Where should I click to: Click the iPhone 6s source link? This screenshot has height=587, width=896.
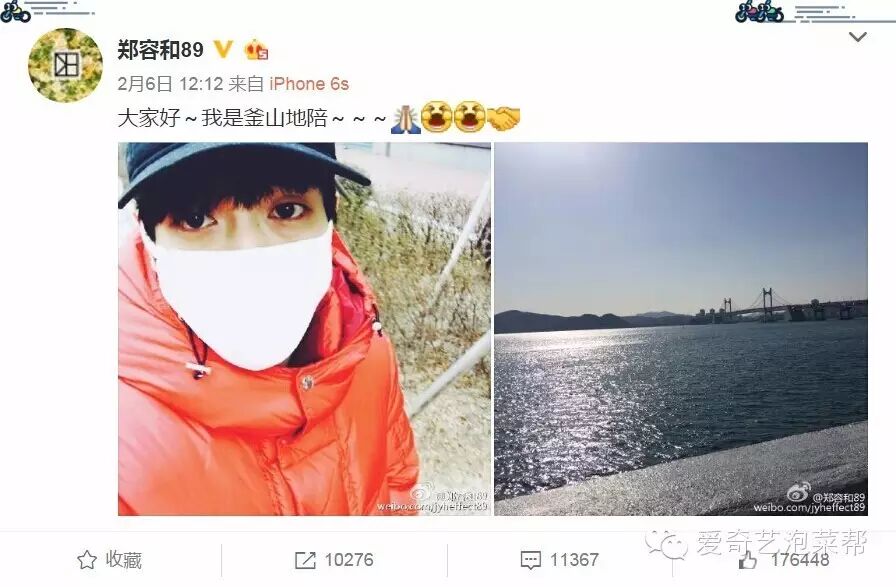[309, 84]
